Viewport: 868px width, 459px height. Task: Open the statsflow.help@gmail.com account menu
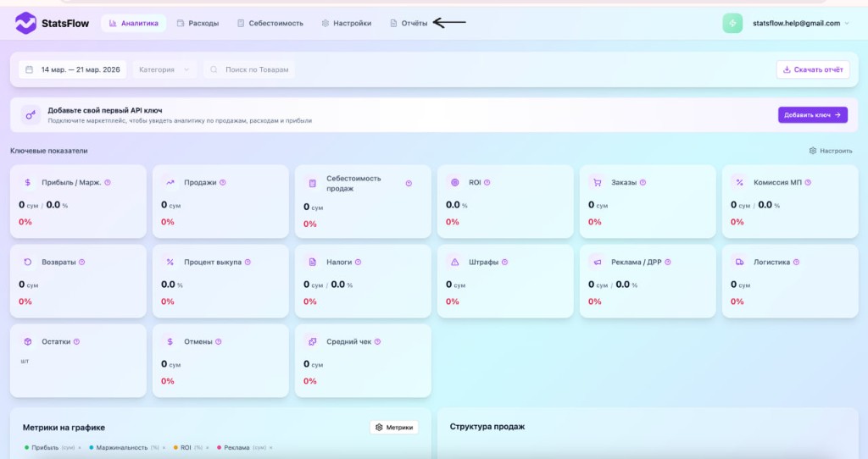pos(800,23)
